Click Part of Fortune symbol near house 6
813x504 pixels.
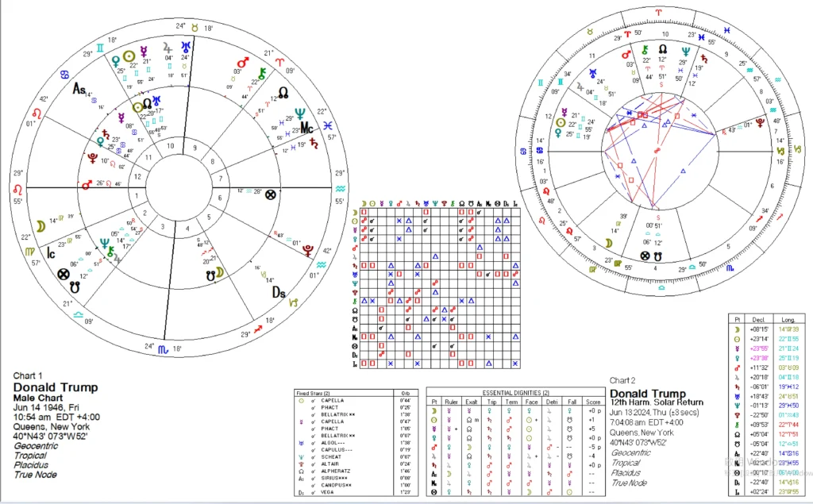coord(272,193)
